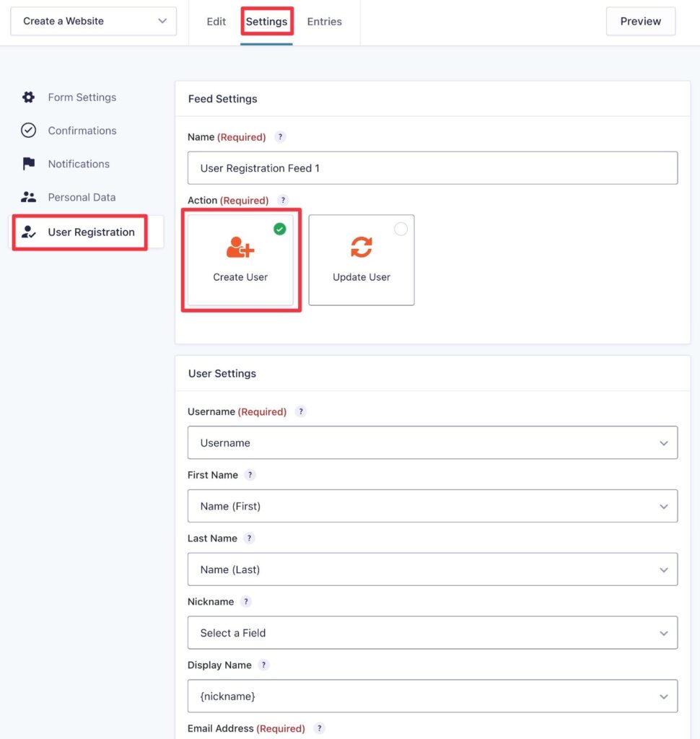The height and width of the screenshot is (739, 700).
Task: Select the Confirmations checkmark icon
Action: coord(29,131)
